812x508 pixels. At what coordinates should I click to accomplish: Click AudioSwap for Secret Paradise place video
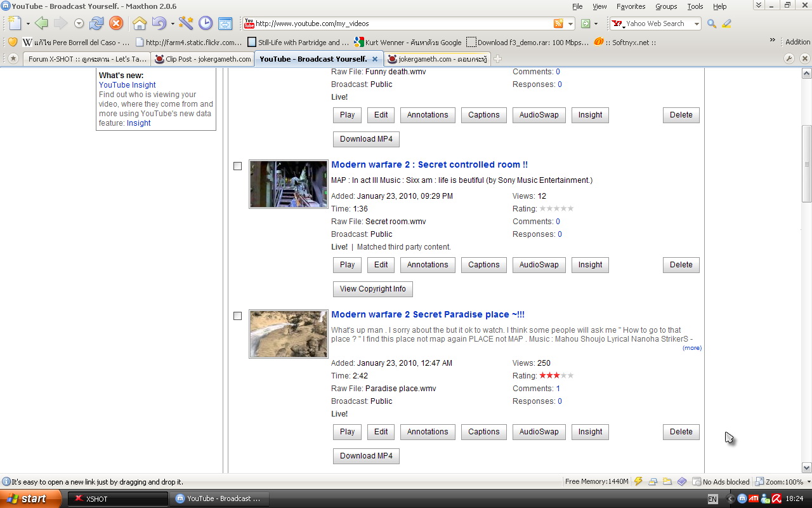(x=539, y=432)
